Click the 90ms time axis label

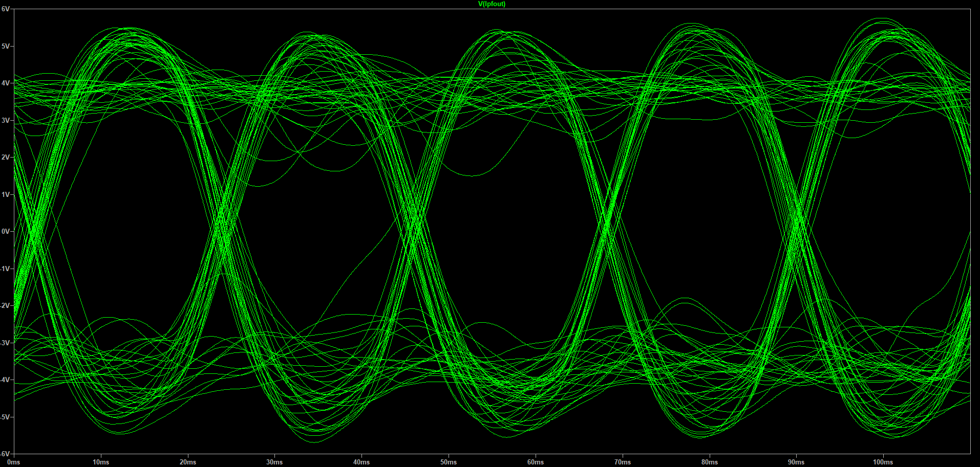coord(796,462)
